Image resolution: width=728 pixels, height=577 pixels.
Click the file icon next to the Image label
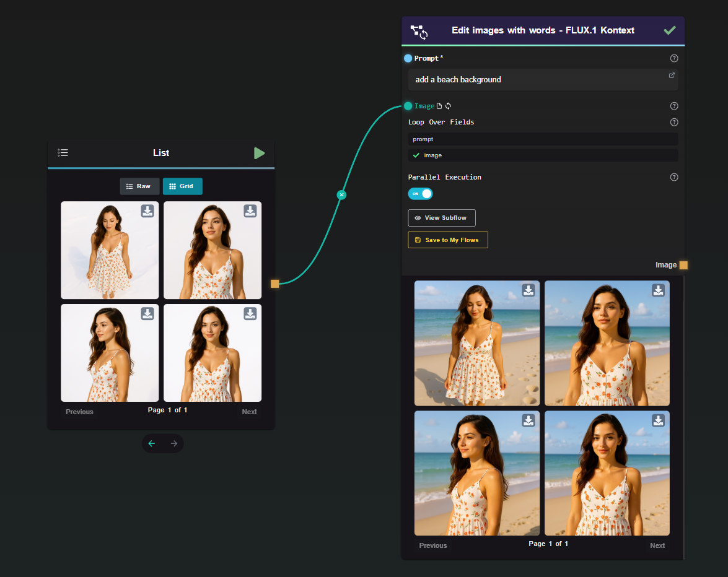pos(438,106)
